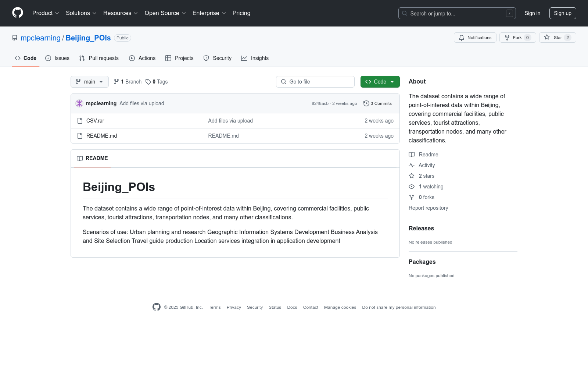Select the Code tab
This screenshot has width=588, height=368.
26,58
